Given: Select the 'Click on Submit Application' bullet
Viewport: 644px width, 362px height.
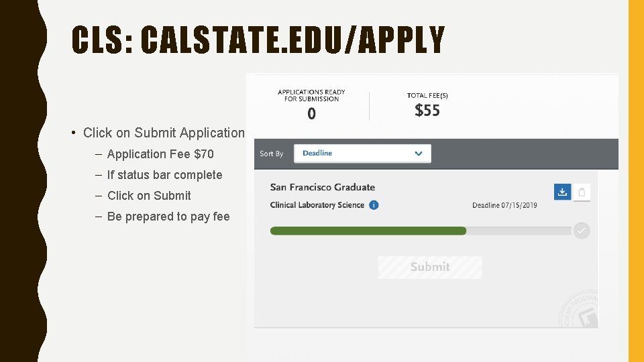Looking at the screenshot, I should pos(164,133).
